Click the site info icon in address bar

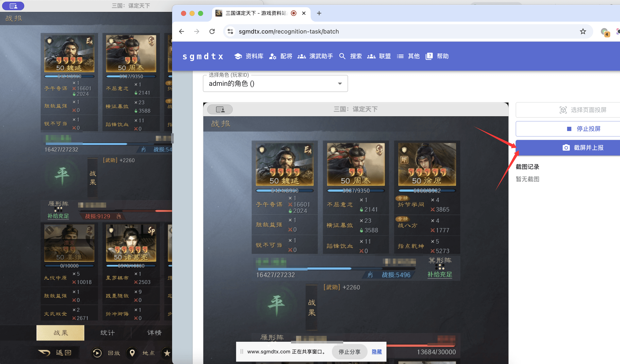click(x=230, y=31)
